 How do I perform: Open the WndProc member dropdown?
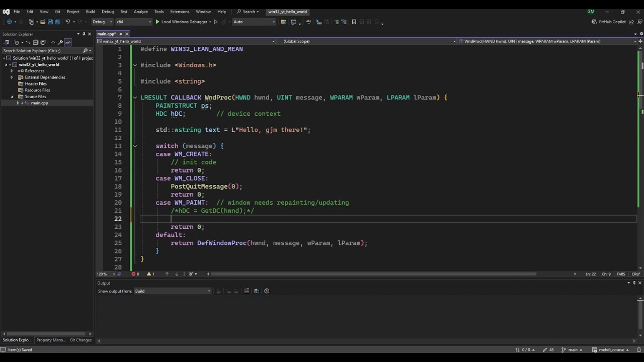click(x=548, y=41)
